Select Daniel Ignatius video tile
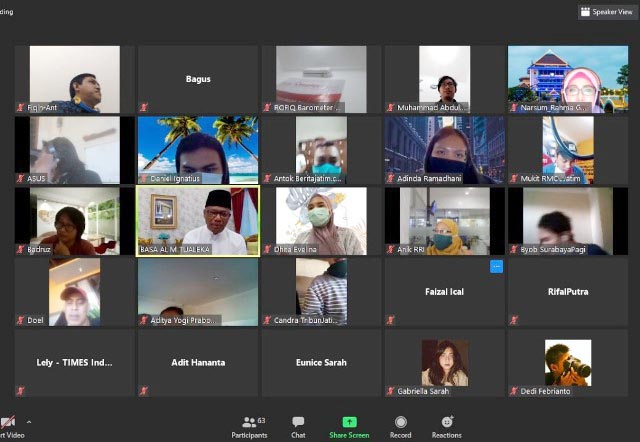 197,149
